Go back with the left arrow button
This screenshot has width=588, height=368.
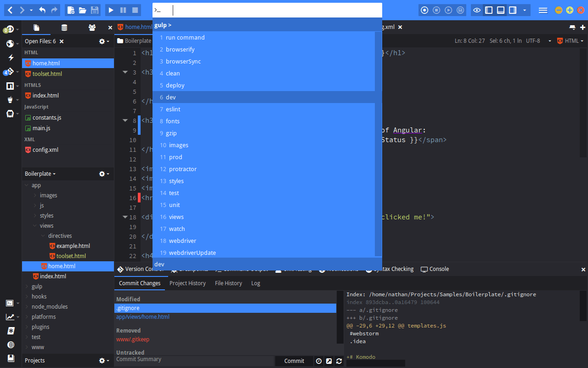click(x=10, y=10)
